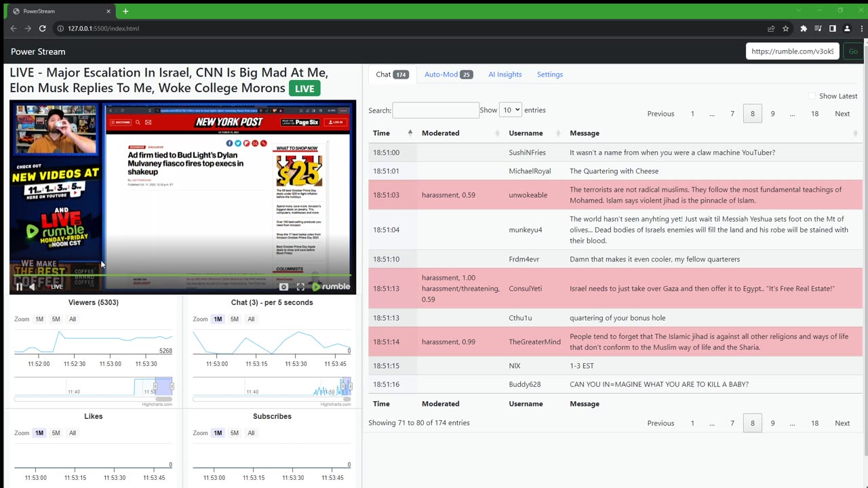
Task: Sort table by Message column
Action: pyautogui.click(x=714, y=133)
